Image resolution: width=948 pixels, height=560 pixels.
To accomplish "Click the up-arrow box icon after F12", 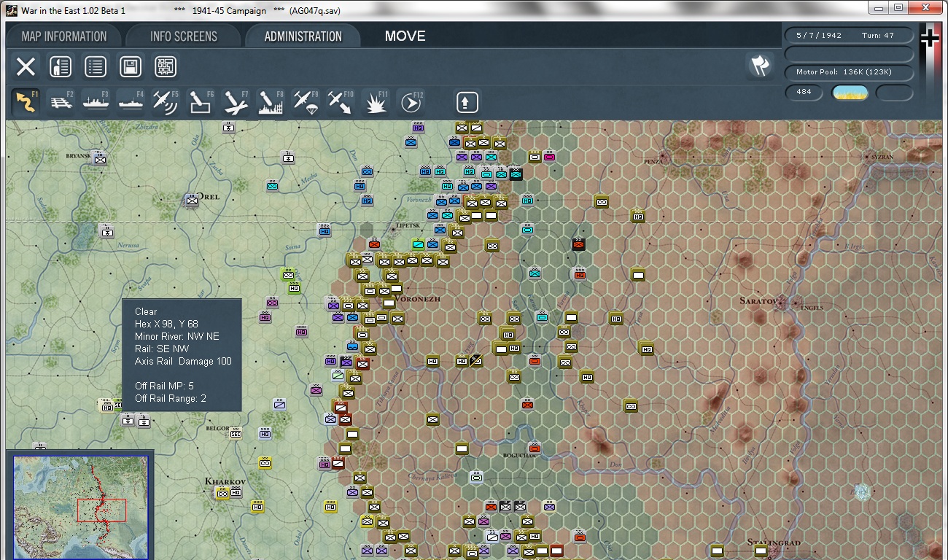I will coord(467,102).
